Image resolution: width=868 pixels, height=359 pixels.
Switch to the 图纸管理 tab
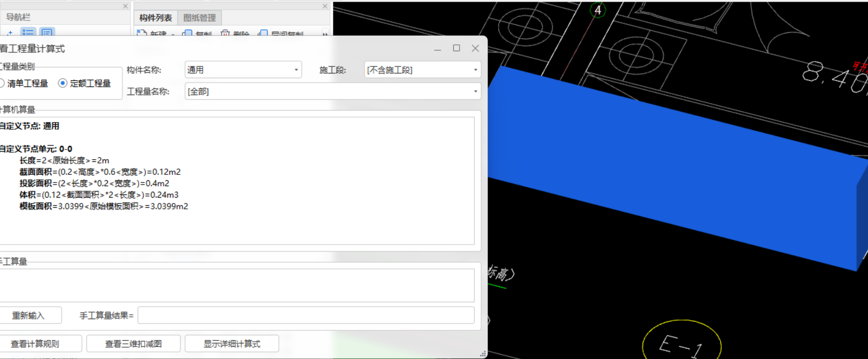point(200,18)
